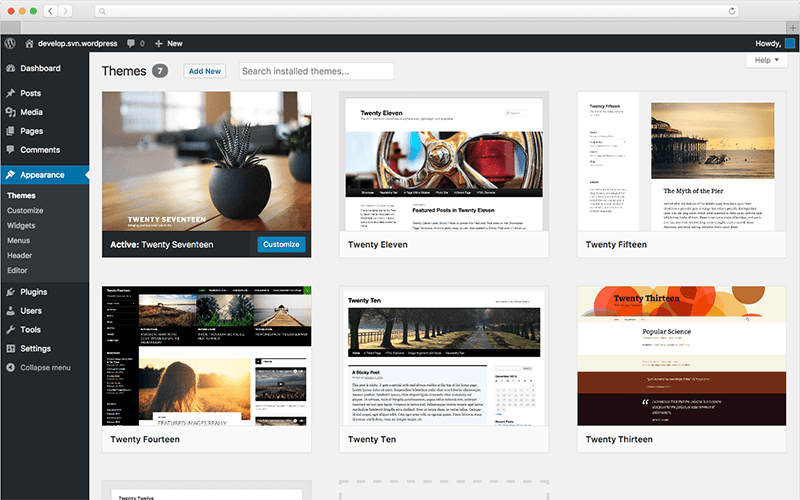This screenshot has width=800, height=500.
Task: Click the Dashboard gauge icon
Action: (x=11, y=68)
